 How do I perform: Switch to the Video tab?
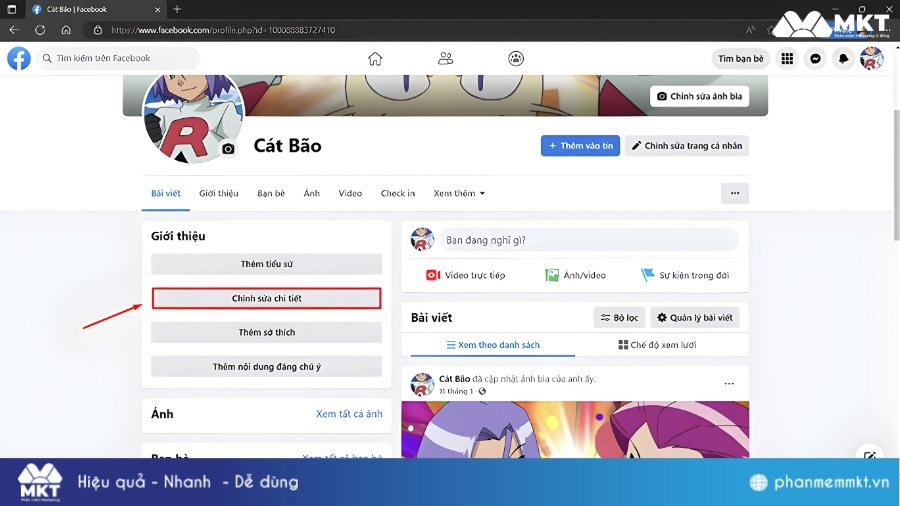tap(350, 193)
